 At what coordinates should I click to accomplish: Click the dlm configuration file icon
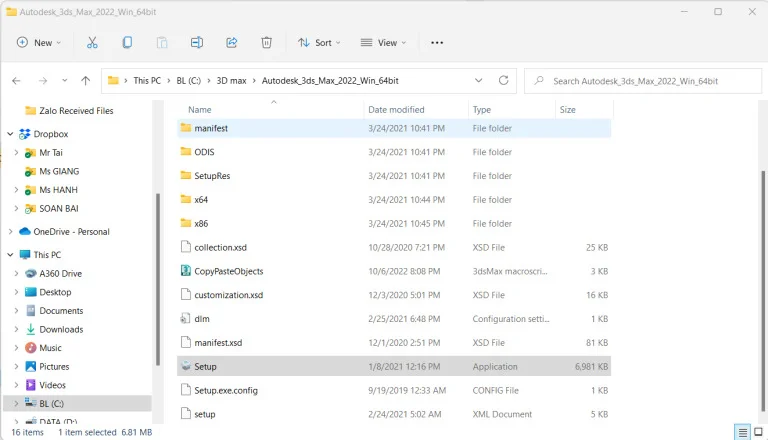(186, 318)
